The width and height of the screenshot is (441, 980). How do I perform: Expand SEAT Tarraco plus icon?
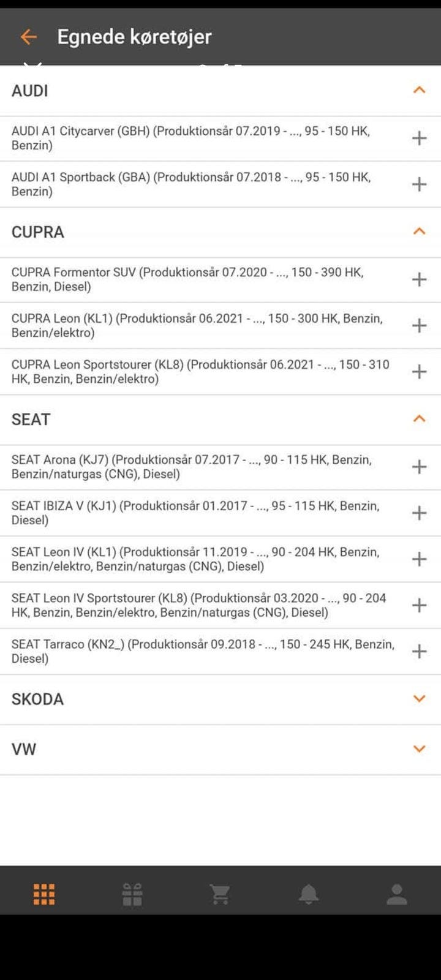click(x=419, y=651)
